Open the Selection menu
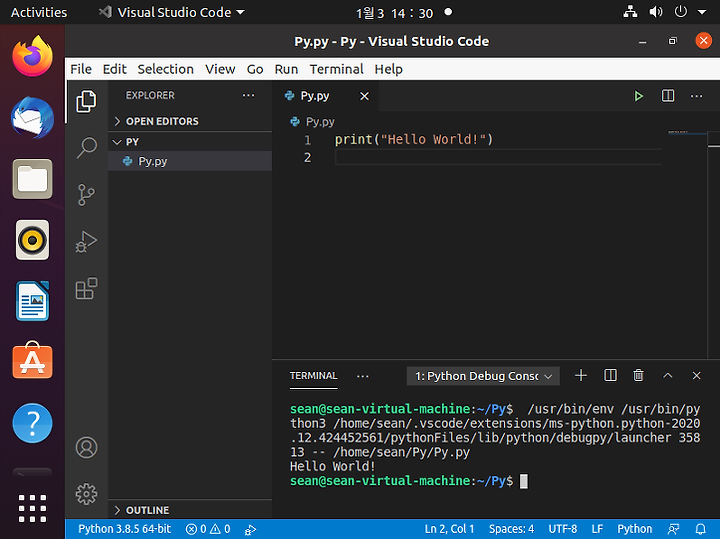Screen dimensions: 720x539 pos(165,69)
